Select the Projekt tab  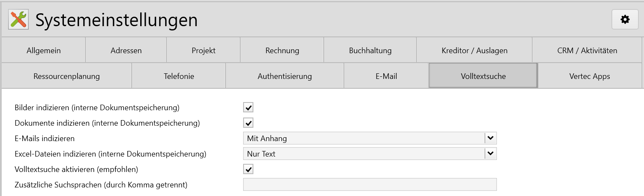[203, 51]
